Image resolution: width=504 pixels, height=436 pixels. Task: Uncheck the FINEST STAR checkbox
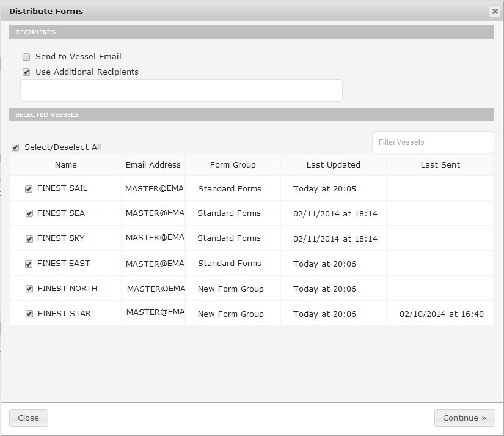tap(28, 314)
